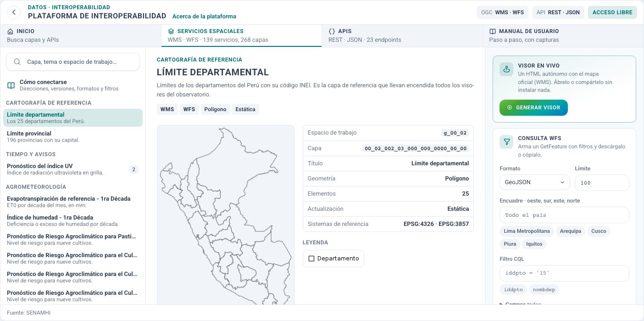This screenshot has height=321, width=644.
Task: Open the Inicio tab
Action: (x=81, y=35)
